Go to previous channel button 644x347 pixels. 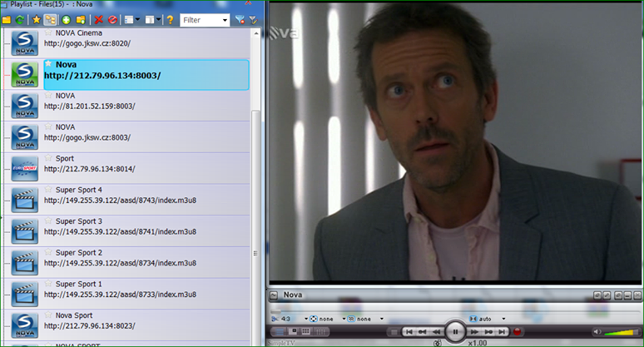[409, 332]
